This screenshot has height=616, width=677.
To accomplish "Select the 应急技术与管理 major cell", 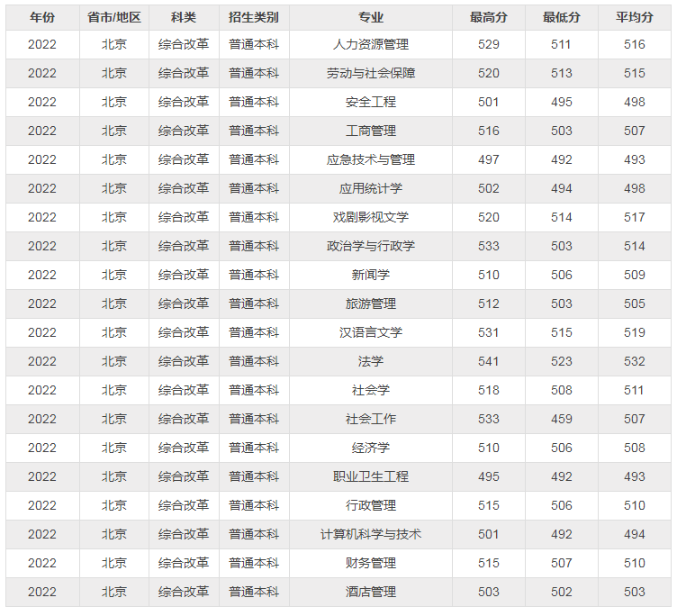I will coord(370,159).
